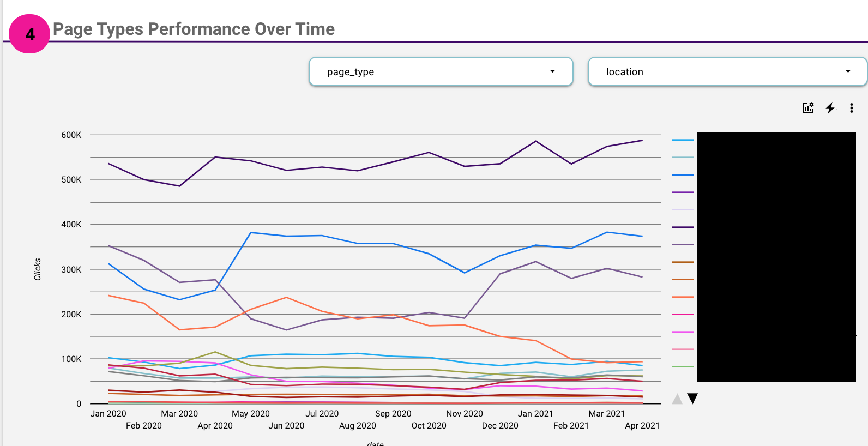This screenshot has width=868, height=446.
Task: Open the chart drill/optional metrics settings icon
Action: (808, 108)
